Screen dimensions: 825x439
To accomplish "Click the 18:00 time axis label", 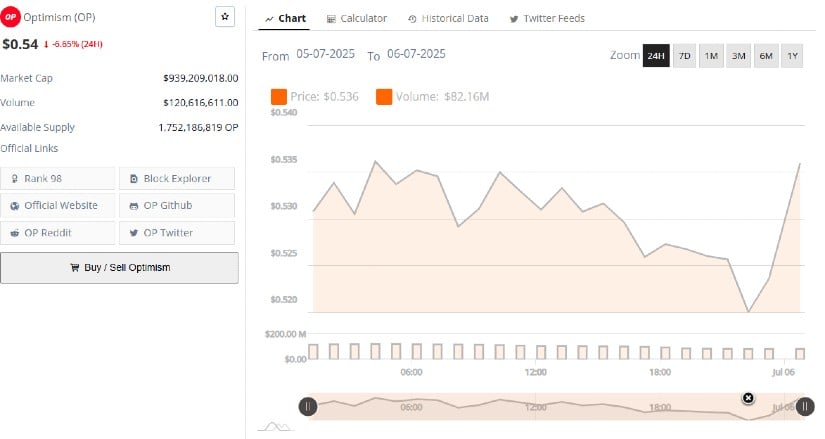I will [660, 372].
